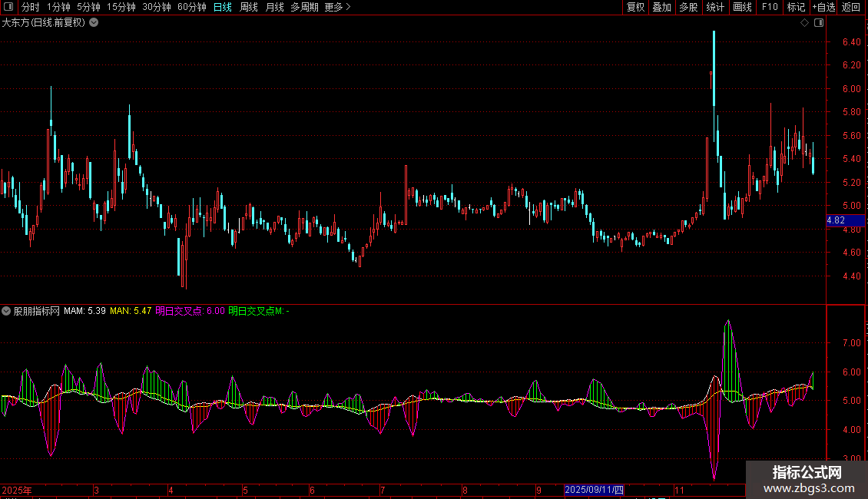Select the 5分钟 period tab
Viewport: 868px width, 499px height.
[88, 7]
